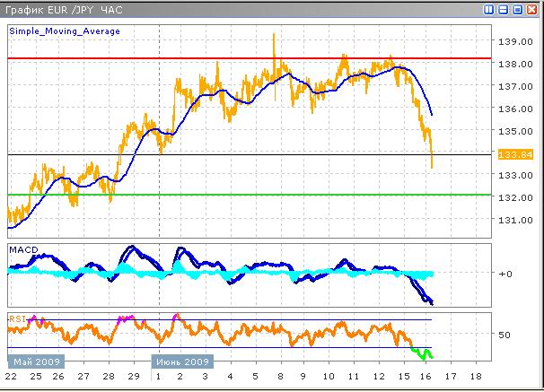Screen dimensions: 544x392
Task: Maximize the EUR/JPY chart window
Action: click(x=517, y=9)
